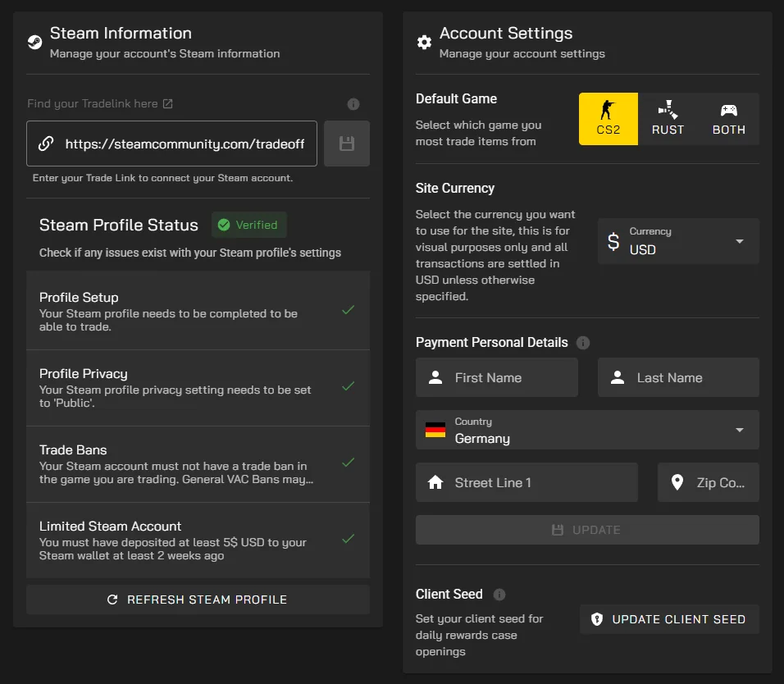Click the Default Game heading

pyautogui.click(x=457, y=98)
